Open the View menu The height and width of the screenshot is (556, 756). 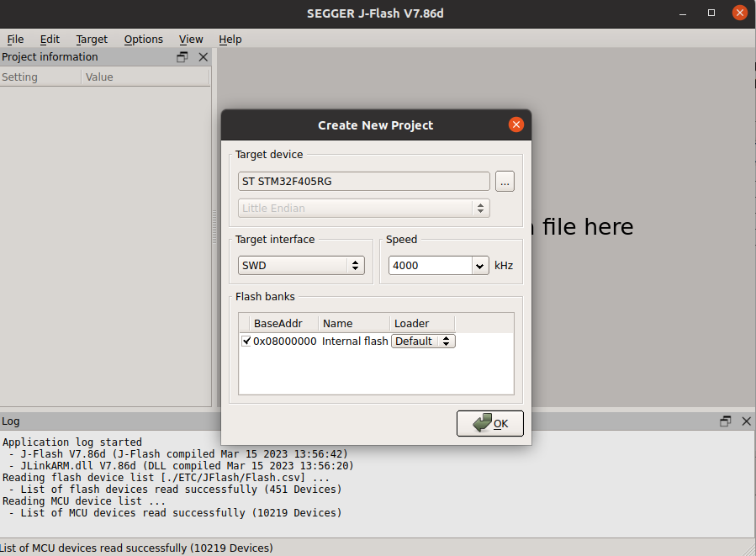tap(191, 39)
